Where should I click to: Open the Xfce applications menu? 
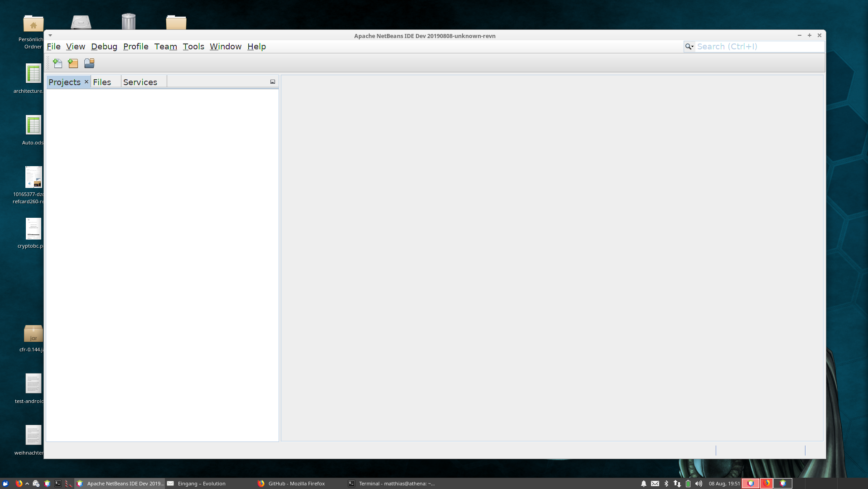click(5, 484)
